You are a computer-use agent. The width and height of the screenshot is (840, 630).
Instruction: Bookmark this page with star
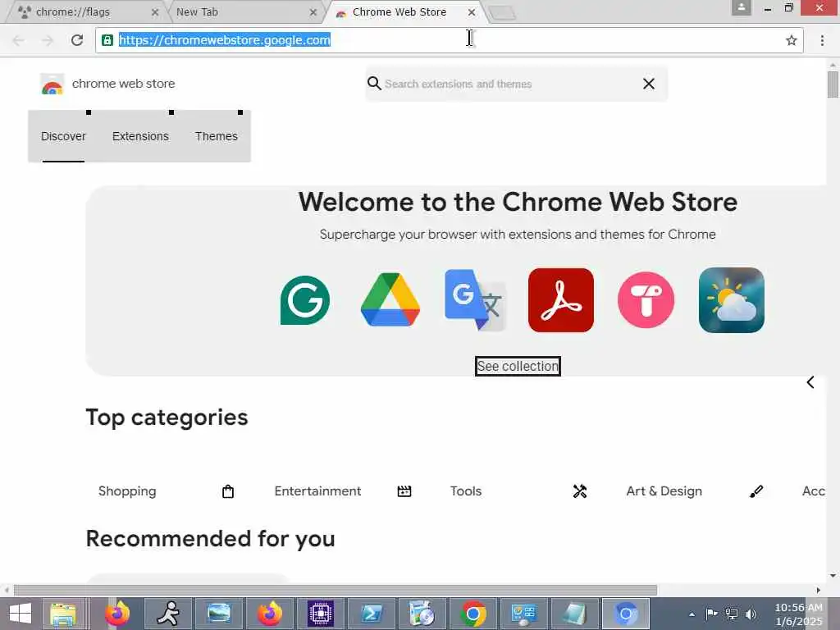point(792,40)
